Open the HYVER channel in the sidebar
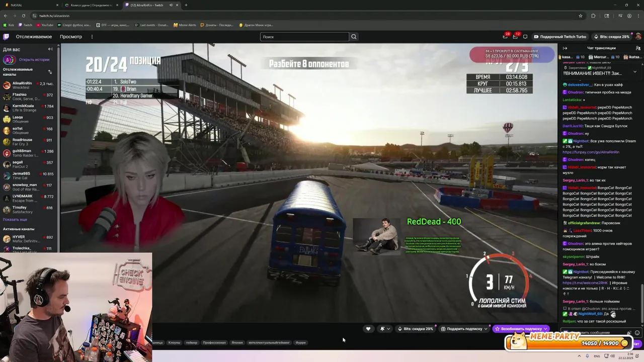Screen dimensions: 644x362 tap(29, 239)
